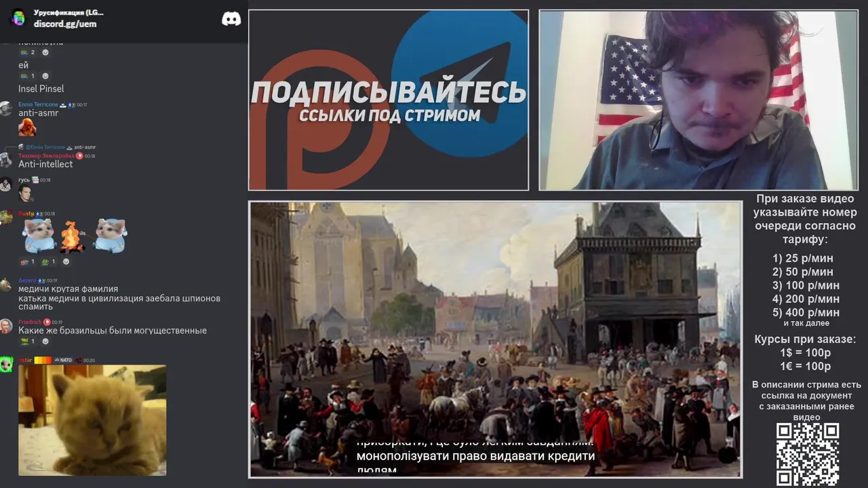Screen dimensions: 868x488
Task: Click the red badge beside Friedrich
Action: click(x=47, y=322)
